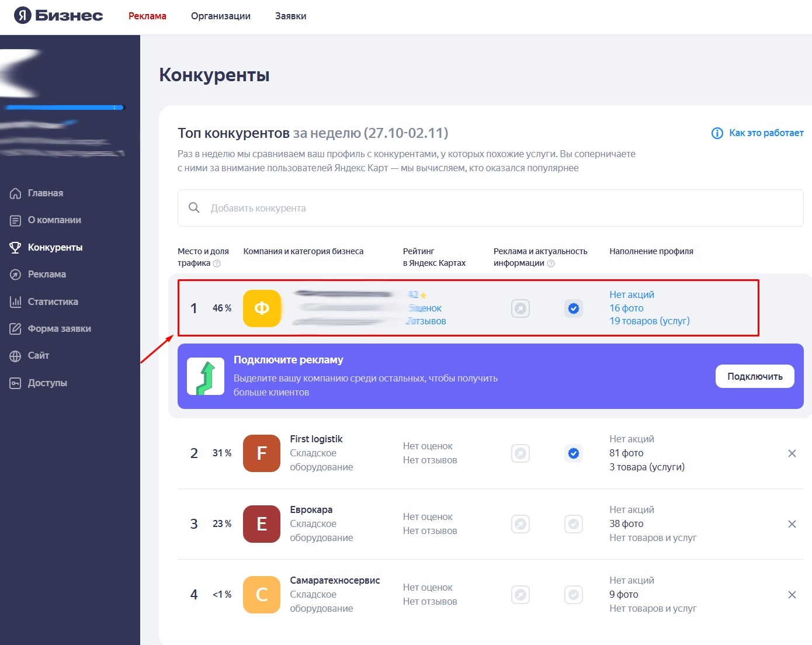This screenshot has width=812, height=645.
Task: Click the Еврокара advertising status icon
Action: pos(520,524)
